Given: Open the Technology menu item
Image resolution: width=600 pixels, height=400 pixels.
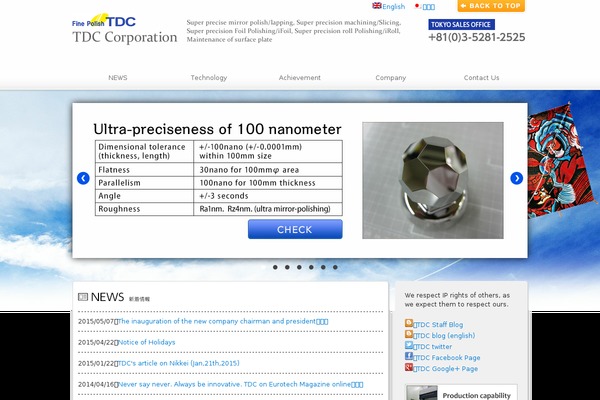Looking at the screenshot, I should coord(209,78).
